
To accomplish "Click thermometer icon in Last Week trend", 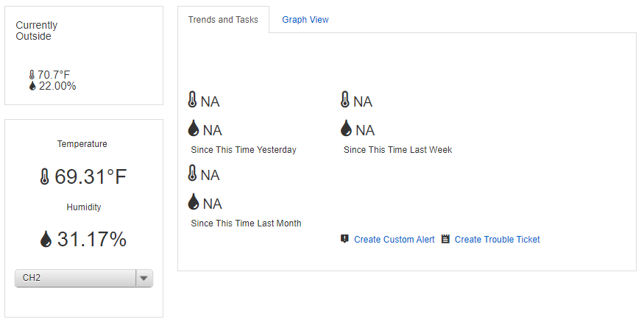I will point(345,100).
